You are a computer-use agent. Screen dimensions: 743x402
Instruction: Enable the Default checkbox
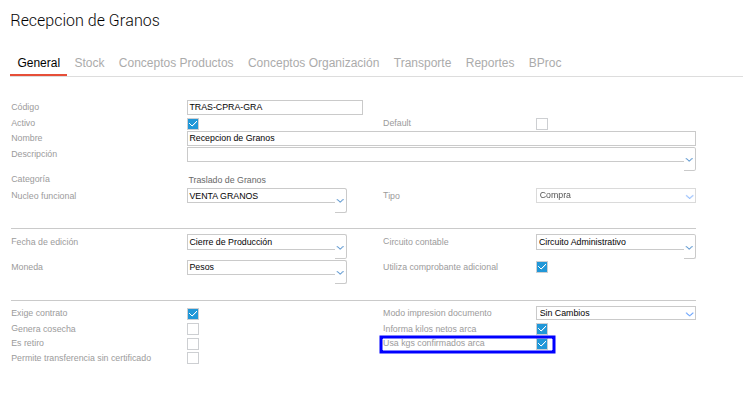point(542,123)
